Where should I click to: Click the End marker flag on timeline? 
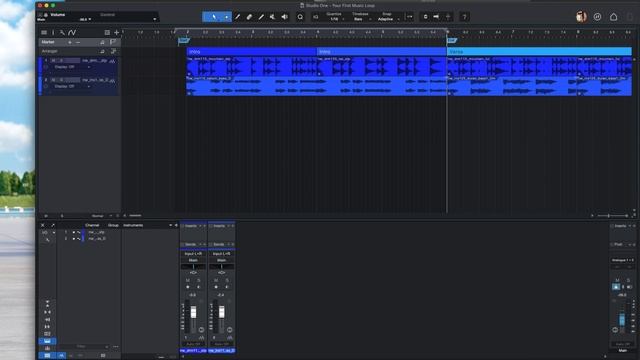[452, 40]
